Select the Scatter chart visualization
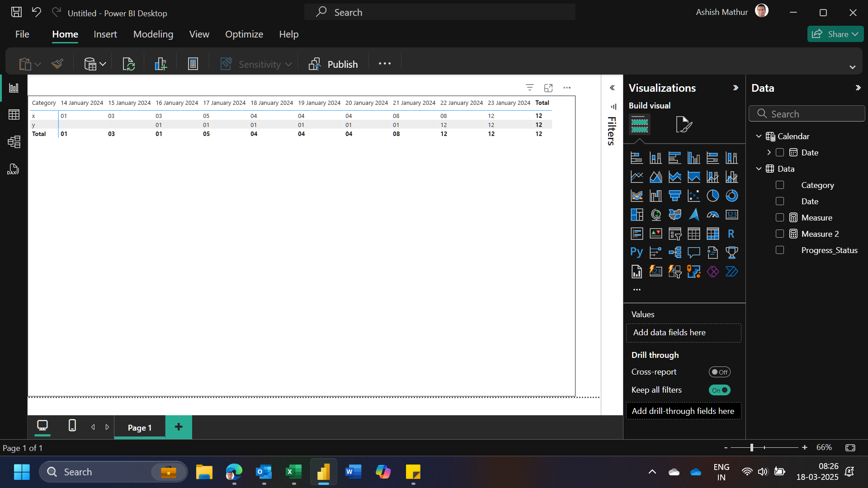Screen dimensions: 868x488 tap(694, 196)
